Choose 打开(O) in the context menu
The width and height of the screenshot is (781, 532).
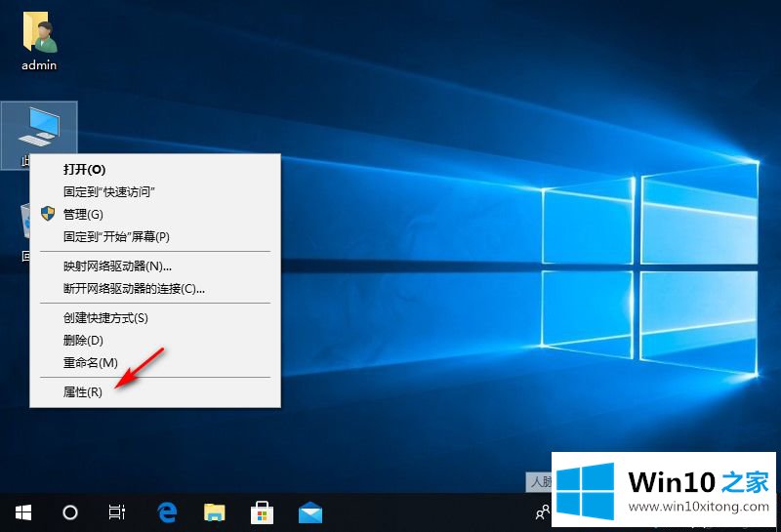[x=85, y=169]
